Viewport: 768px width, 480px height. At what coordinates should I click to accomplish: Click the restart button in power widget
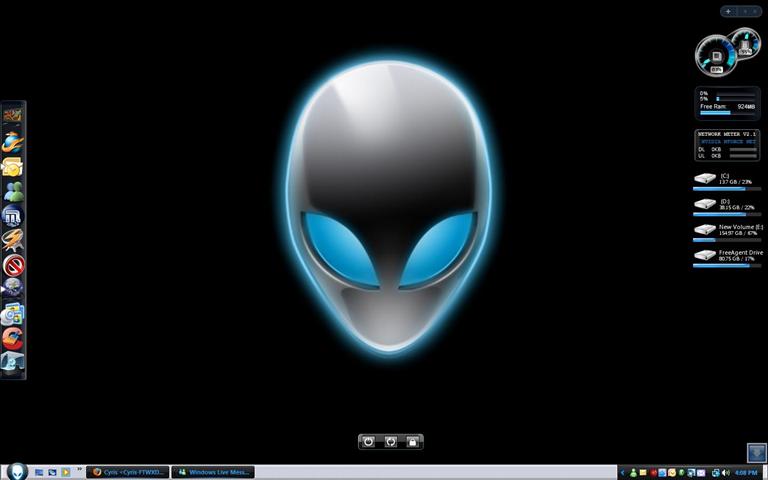390,442
